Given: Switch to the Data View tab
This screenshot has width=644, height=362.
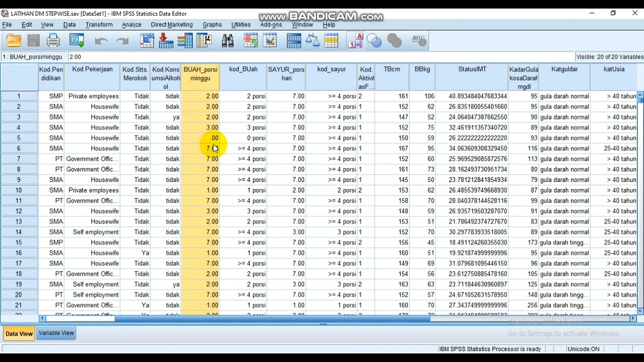Looking at the screenshot, I should [19, 334].
